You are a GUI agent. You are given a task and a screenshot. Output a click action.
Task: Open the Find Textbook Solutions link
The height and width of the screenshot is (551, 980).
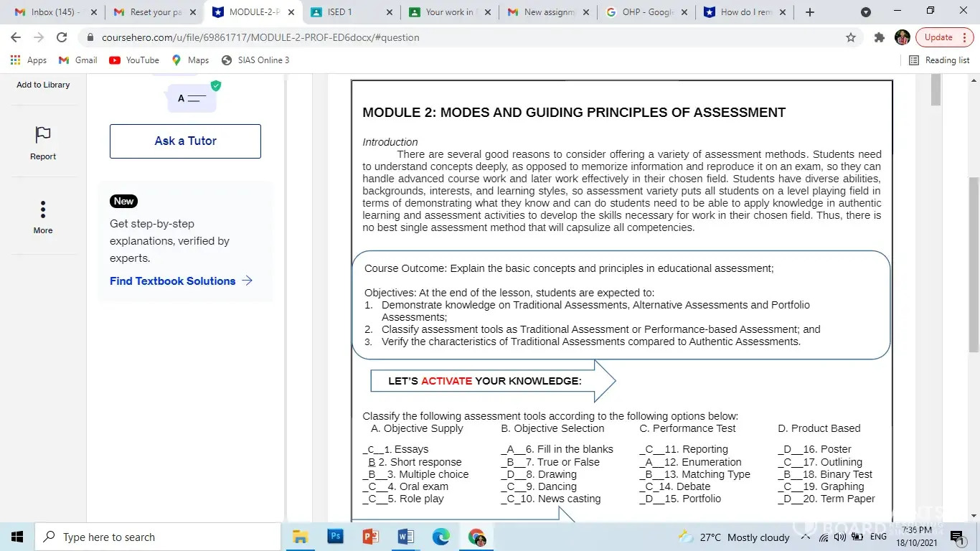[x=181, y=281]
